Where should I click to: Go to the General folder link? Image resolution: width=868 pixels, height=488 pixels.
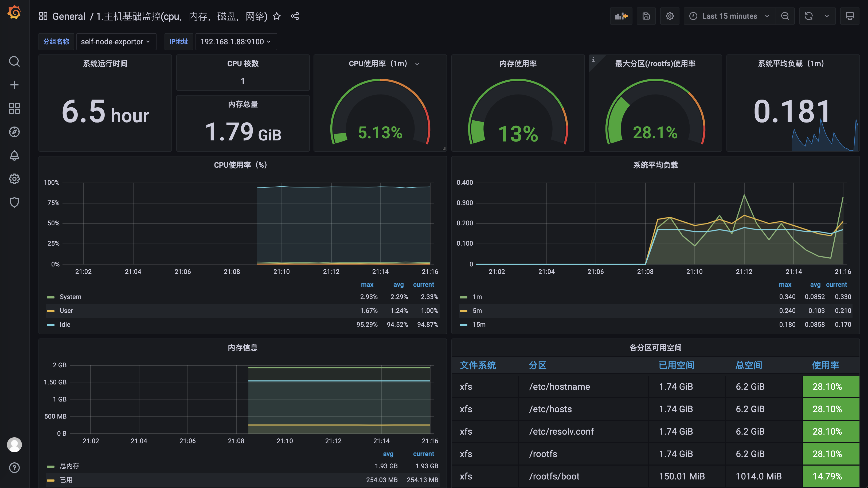tap(69, 16)
